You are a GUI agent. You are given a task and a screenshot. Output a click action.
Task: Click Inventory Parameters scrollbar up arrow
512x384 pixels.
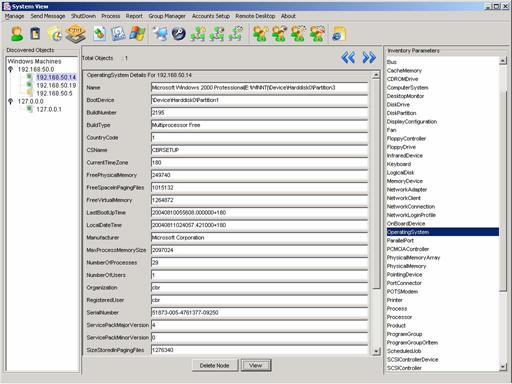pyautogui.click(x=503, y=61)
